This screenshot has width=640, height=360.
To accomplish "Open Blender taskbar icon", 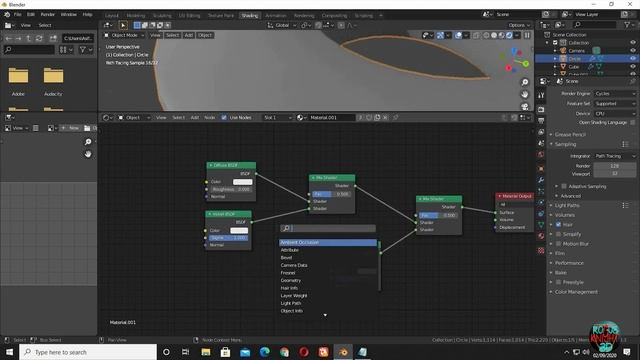I will point(343,352).
